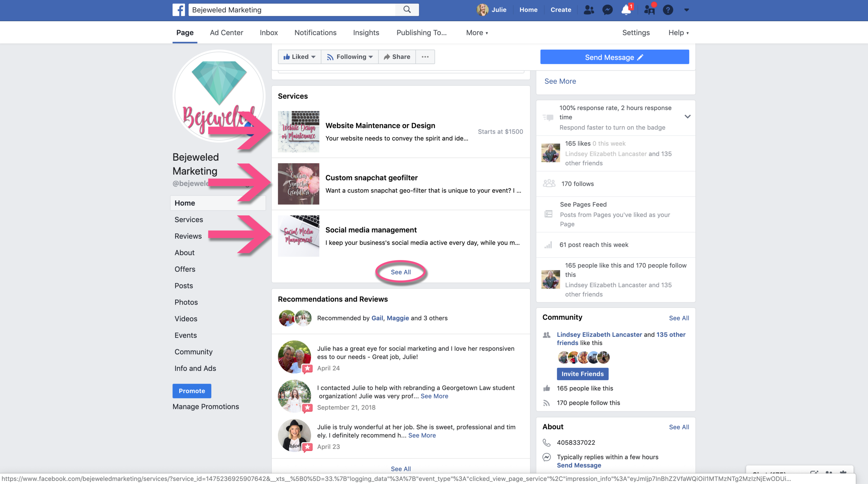Open the Following dropdown button
The width and height of the screenshot is (868, 484).
pyautogui.click(x=350, y=57)
